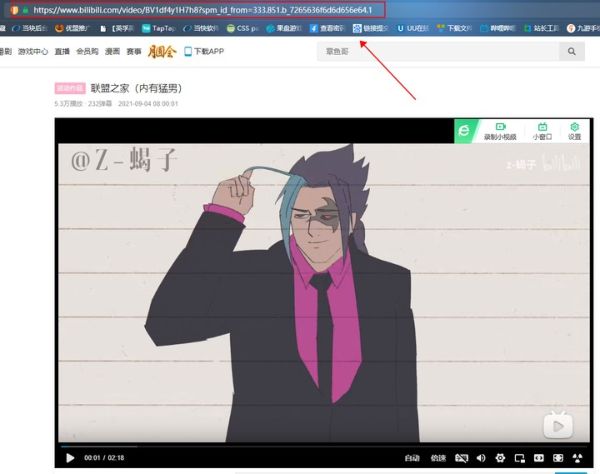Enable picture-in-picture mode icon
600x474 pixels.
coord(520,458)
